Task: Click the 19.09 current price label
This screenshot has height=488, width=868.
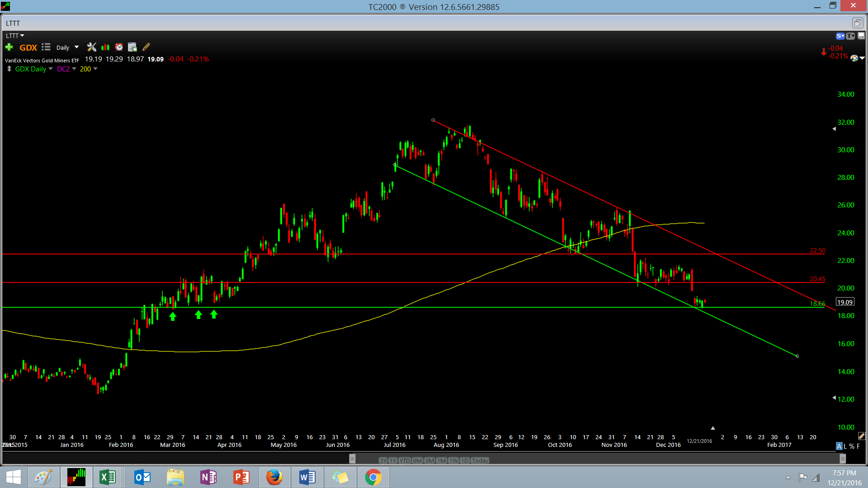Action: [845, 302]
